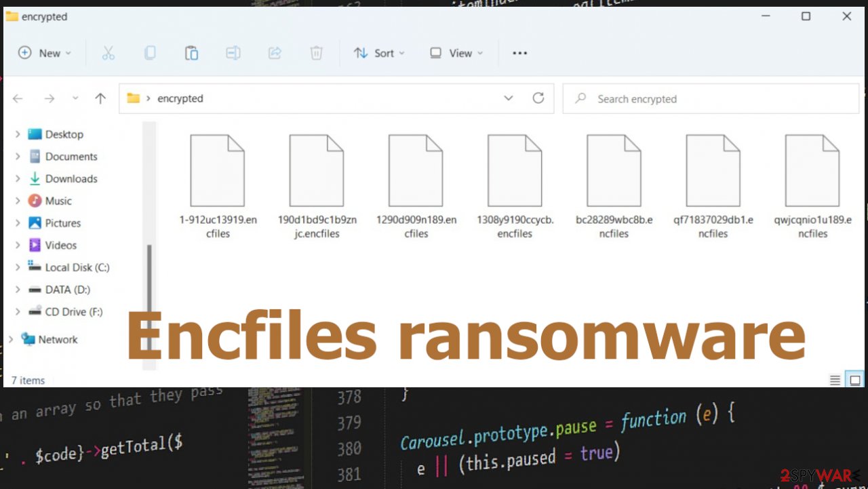The height and width of the screenshot is (489, 868).
Task: Open the Sort dropdown menu
Action: (x=379, y=53)
